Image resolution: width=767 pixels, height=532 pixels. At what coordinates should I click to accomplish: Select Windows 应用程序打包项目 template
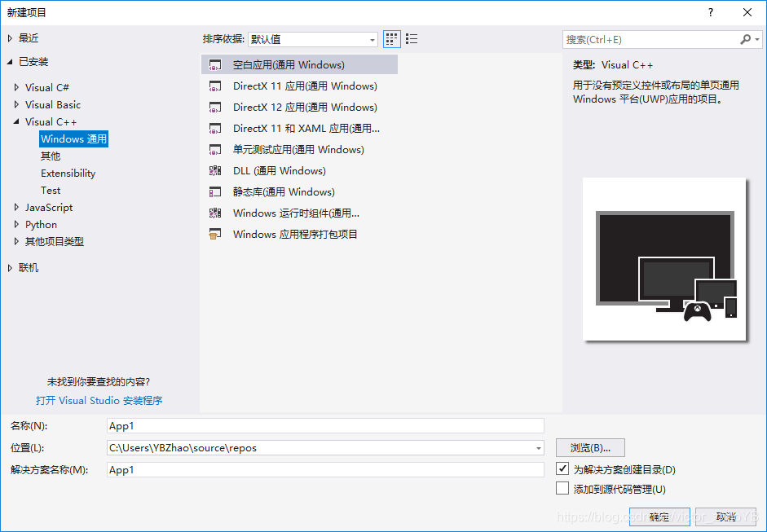pyautogui.click(x=299, y=234)
